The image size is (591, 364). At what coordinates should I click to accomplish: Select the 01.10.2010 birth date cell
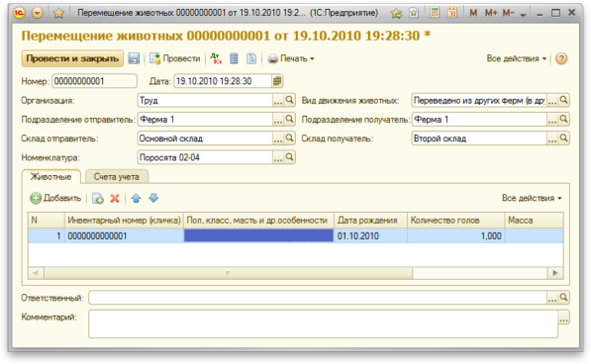(x=370, y=236)
